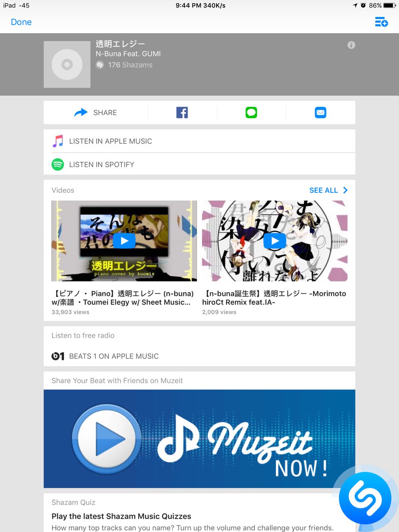Tap the Shazam Quiz header
The image size is (399, 532).
click(x=73, y=502)
